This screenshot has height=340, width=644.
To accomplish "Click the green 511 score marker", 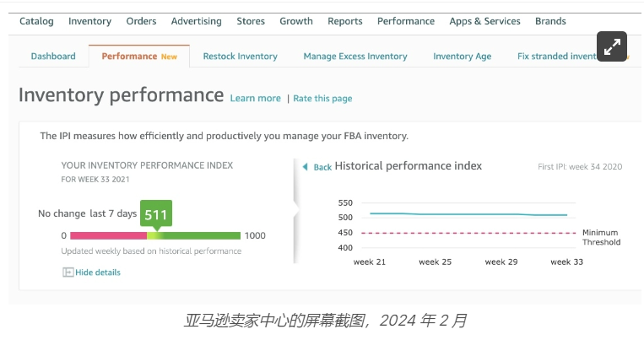I will pos(156,214).
